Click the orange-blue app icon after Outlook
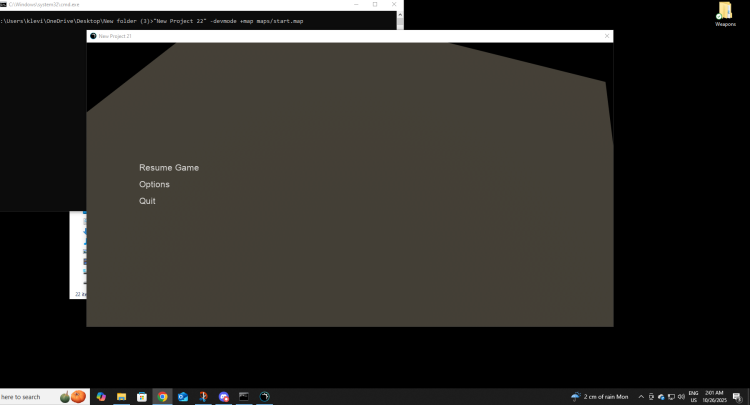Image resolution: width=750 pixels, height=405 pixels. 204,396
